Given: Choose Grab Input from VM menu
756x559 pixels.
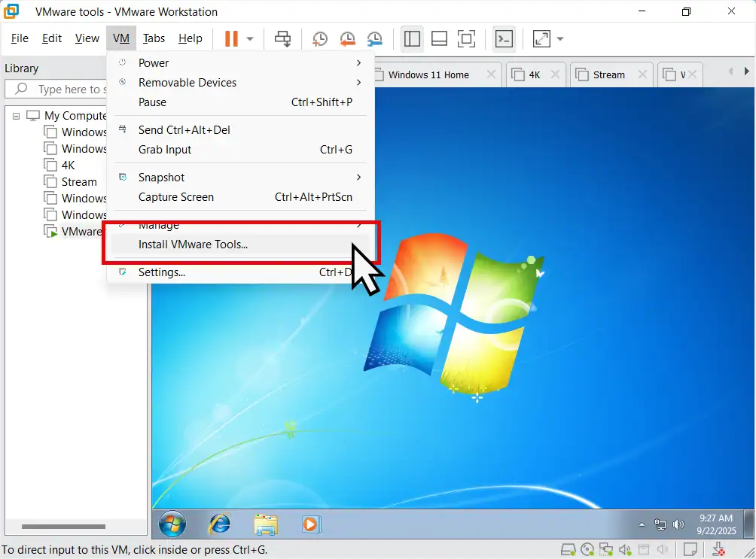Looking at the screenshot, I should click(x=240, y=150).
